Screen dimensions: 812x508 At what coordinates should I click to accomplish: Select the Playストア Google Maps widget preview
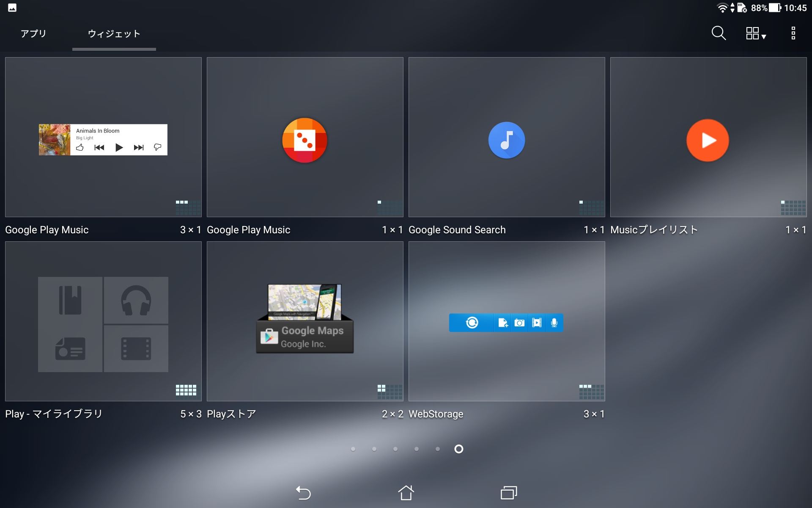pos(304,318)
